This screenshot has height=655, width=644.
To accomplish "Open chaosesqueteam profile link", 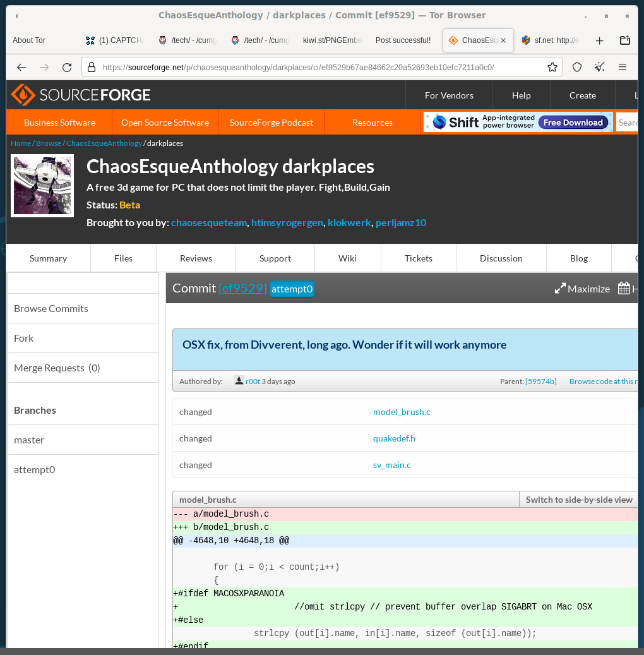I will pos(209,223).
